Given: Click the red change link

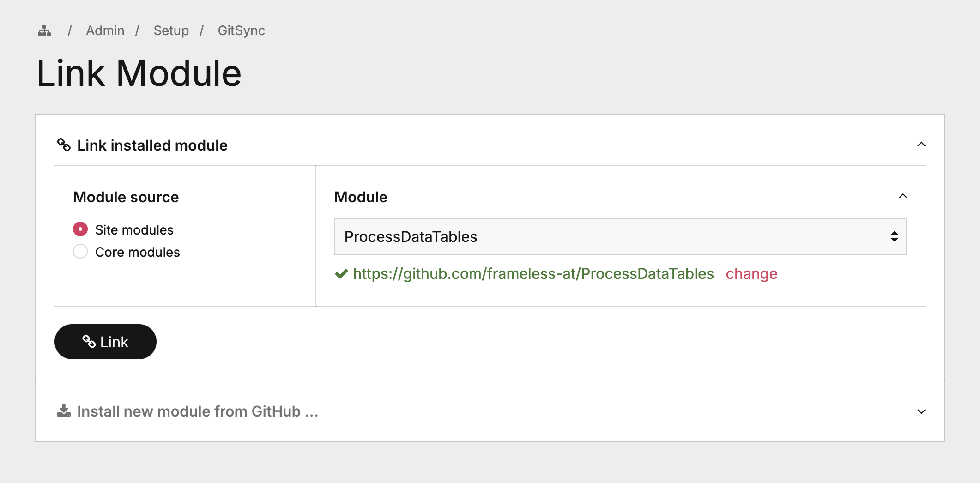Looking at the screenshot, I should tap(751, 274).
